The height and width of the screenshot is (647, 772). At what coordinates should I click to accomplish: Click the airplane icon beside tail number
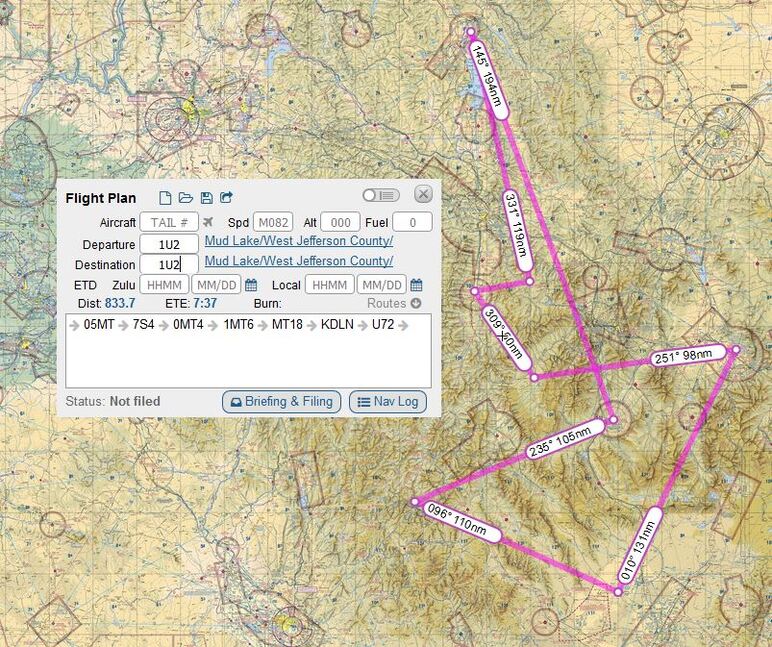click(208, 222)
